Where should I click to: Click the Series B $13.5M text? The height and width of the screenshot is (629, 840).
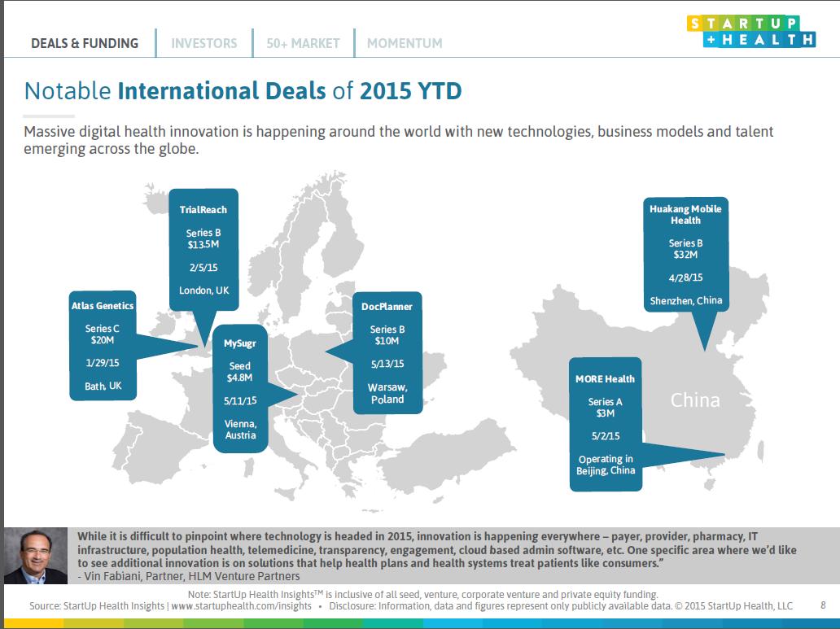[203, 238]
